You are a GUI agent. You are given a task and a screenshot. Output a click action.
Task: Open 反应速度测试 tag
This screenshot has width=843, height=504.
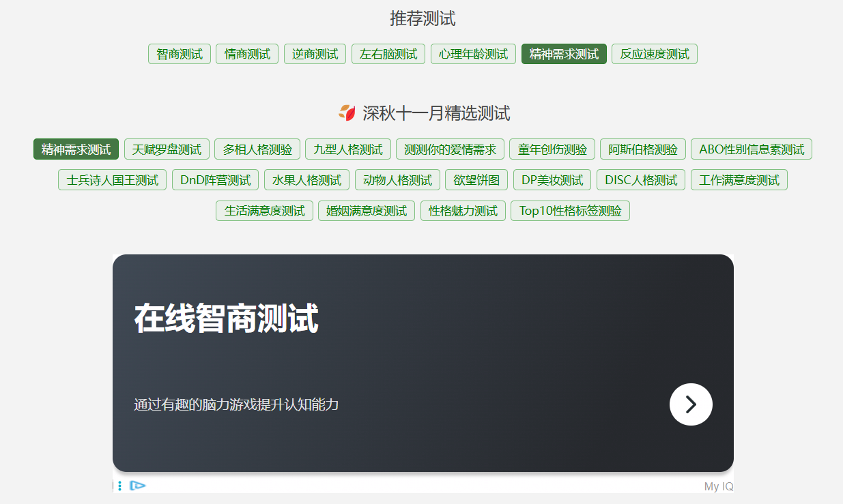(655, 54)
